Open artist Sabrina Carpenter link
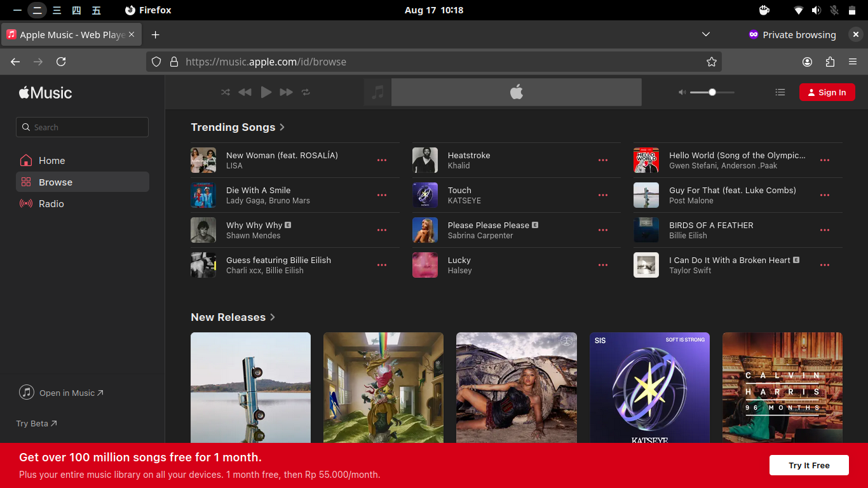This screenshot has width=868, height=488. click(x=480, y=236)
